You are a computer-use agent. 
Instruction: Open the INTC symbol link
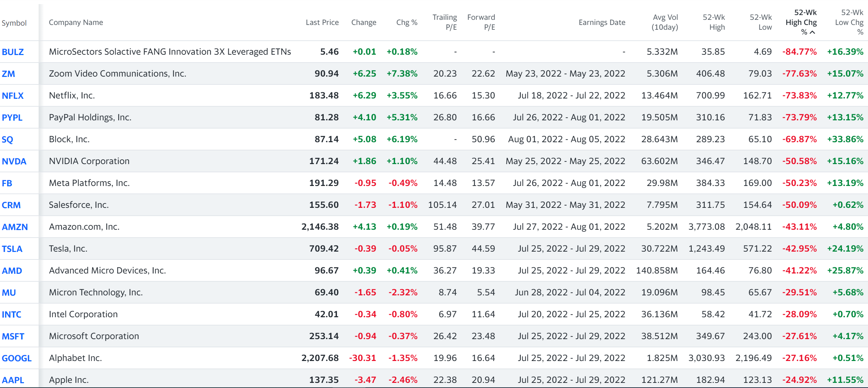pos(11,315)
